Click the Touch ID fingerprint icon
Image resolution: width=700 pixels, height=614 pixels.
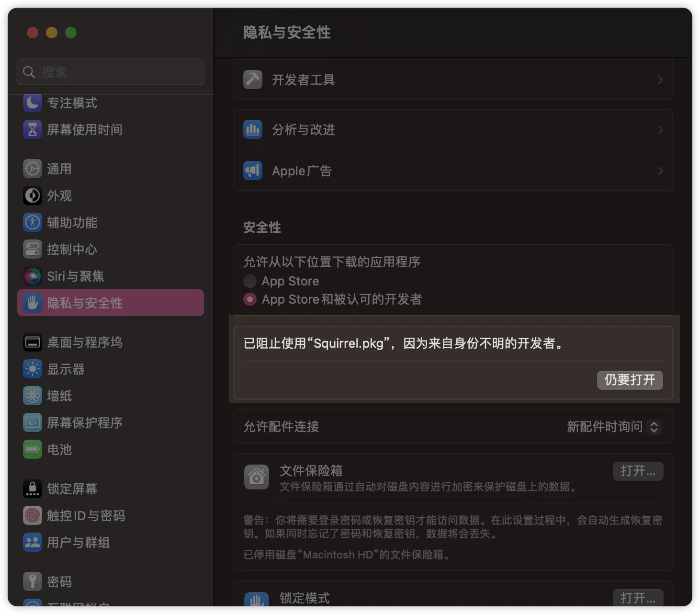tap(33, 515)
